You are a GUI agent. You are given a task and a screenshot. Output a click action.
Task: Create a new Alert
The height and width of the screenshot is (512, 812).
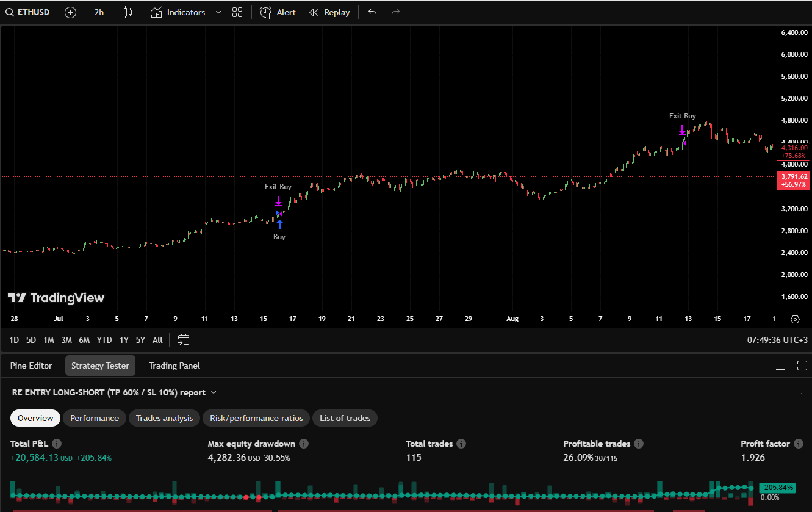click(278, 12)
